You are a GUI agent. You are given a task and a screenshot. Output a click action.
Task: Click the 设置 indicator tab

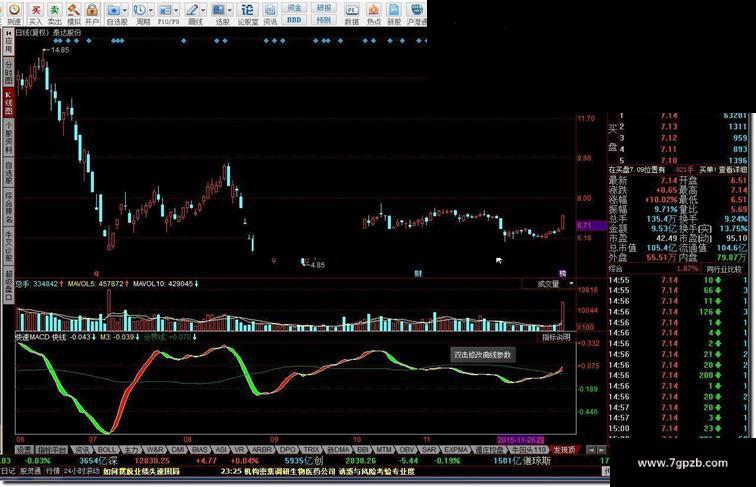pos(24,449)
